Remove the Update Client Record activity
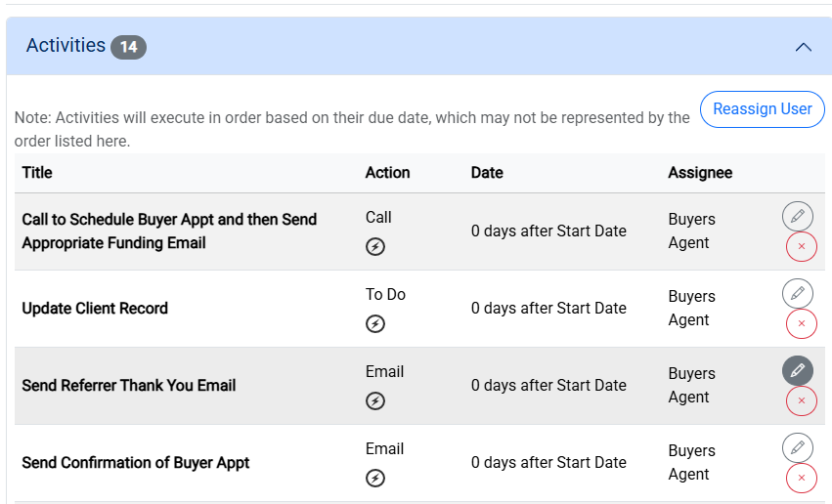832x504 pixels. coord(801,323)
